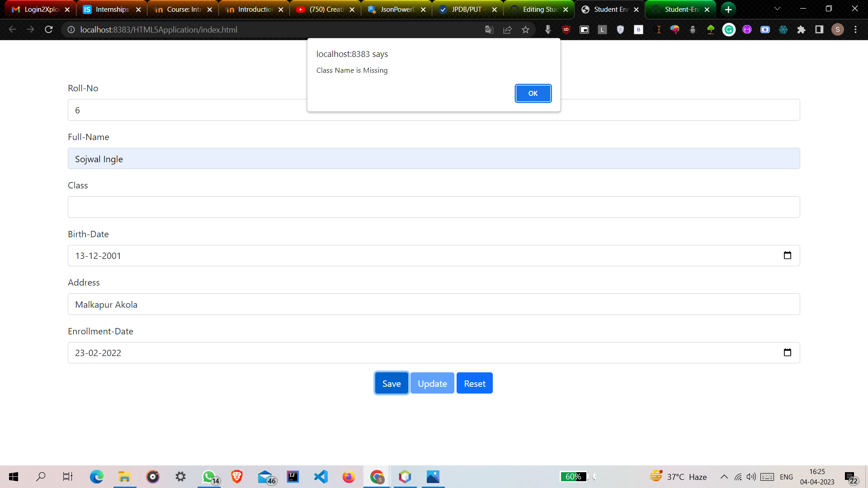This screenshot has width=868, height=488.
Task: Open the Grammarly extension
Action: [728, 29]
